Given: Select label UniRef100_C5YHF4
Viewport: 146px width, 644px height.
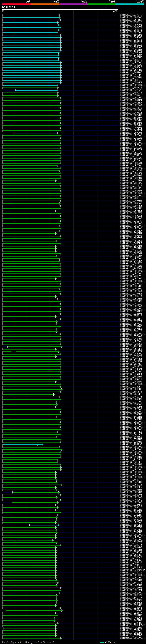Looking at the screenshot, I should click(131, 82).
